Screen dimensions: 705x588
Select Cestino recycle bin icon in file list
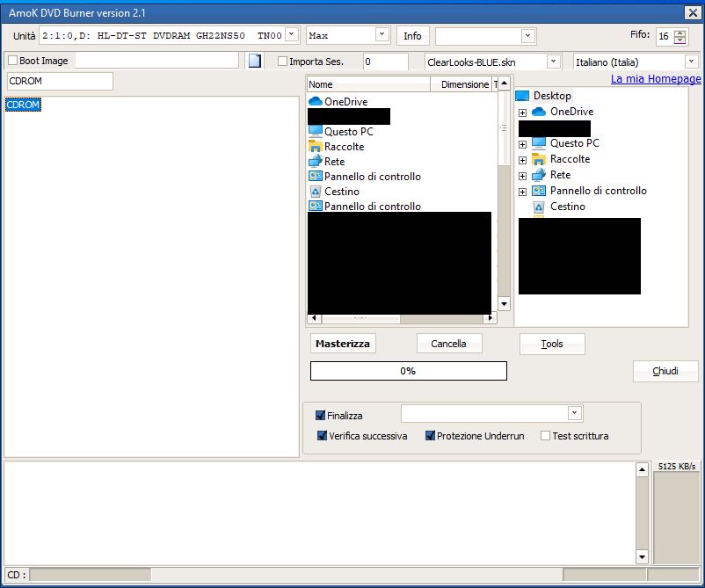(316, 192)
